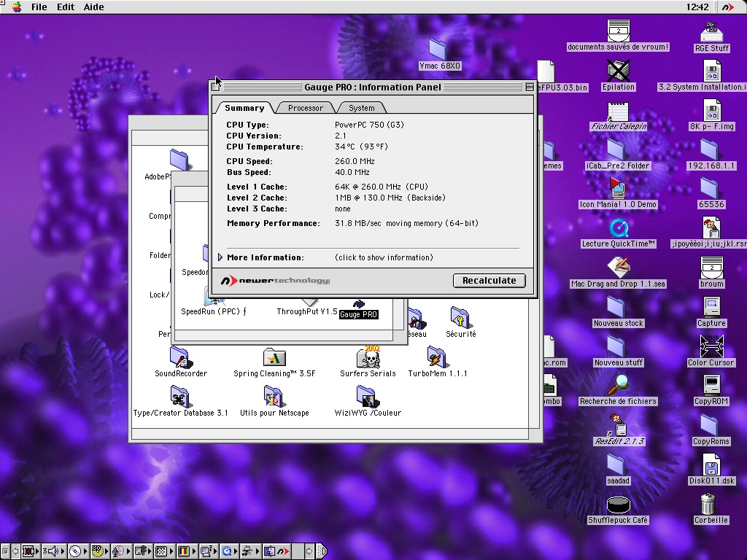Select the Lecture QuickTime icon
Image resolution: width=747 pixels, height=560 pixels.
619,227
